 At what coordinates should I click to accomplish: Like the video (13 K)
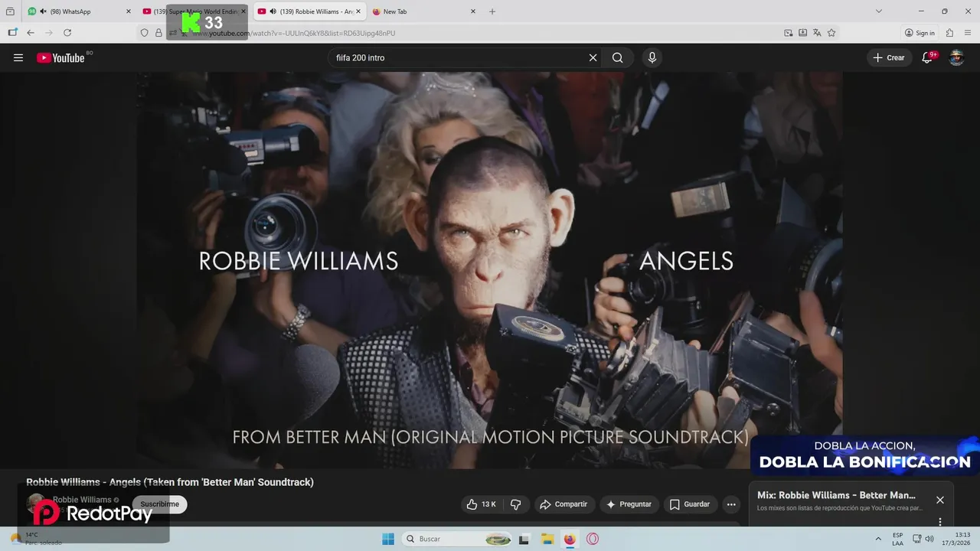tap(481, 504)
